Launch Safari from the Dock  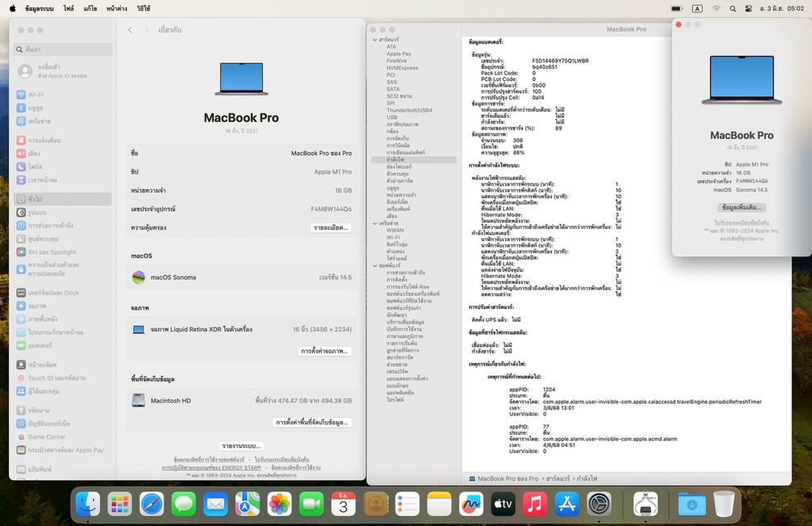tap(152, 504)
